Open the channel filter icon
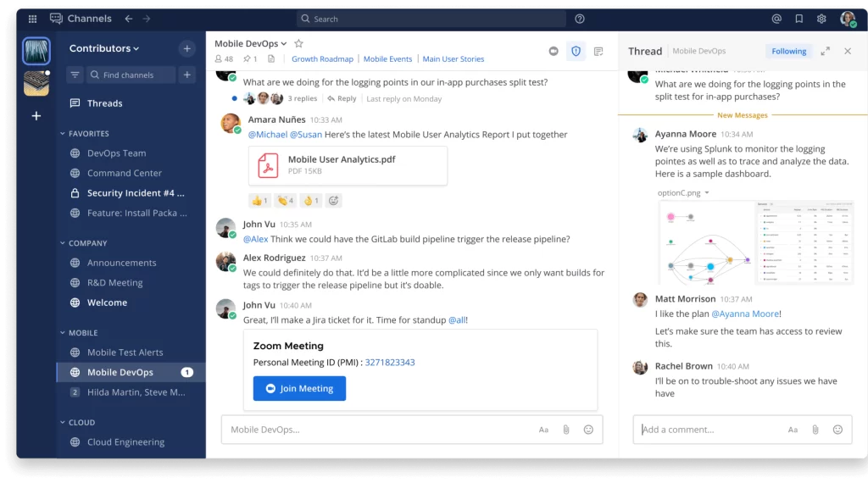Viewport: 868px width, 483px height. (x=75, y=75)
